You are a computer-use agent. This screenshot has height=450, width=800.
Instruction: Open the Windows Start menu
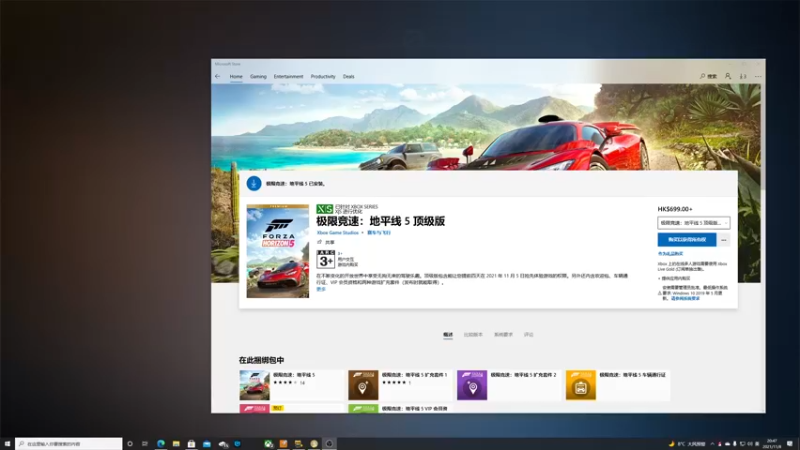(x=7, y=444)
